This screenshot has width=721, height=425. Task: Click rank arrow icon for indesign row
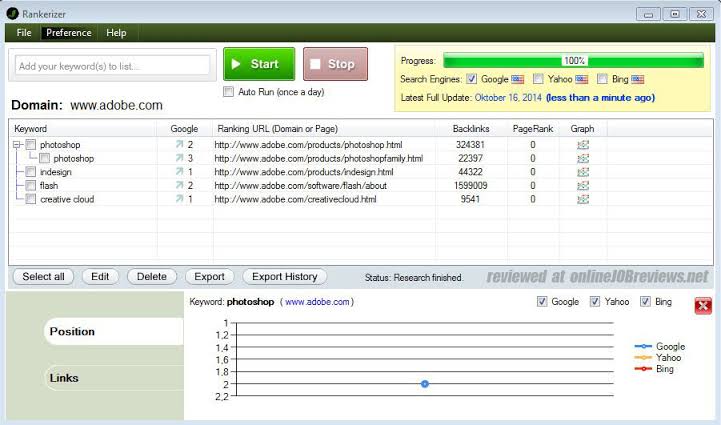179,172
